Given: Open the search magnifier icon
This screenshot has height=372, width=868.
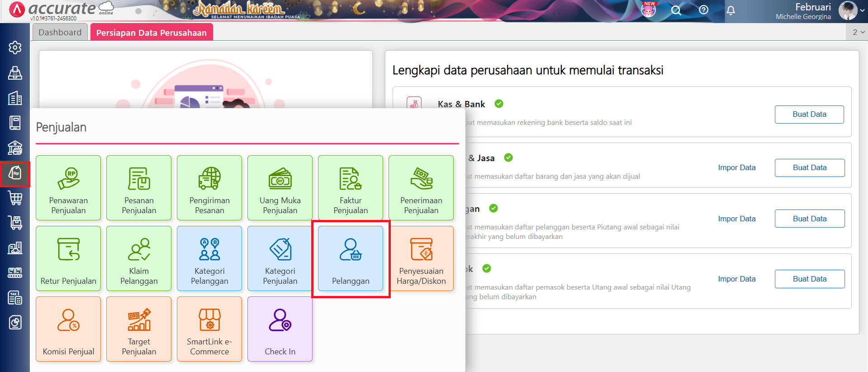Looking at the screenshot, I should click(x=676, y=10).
